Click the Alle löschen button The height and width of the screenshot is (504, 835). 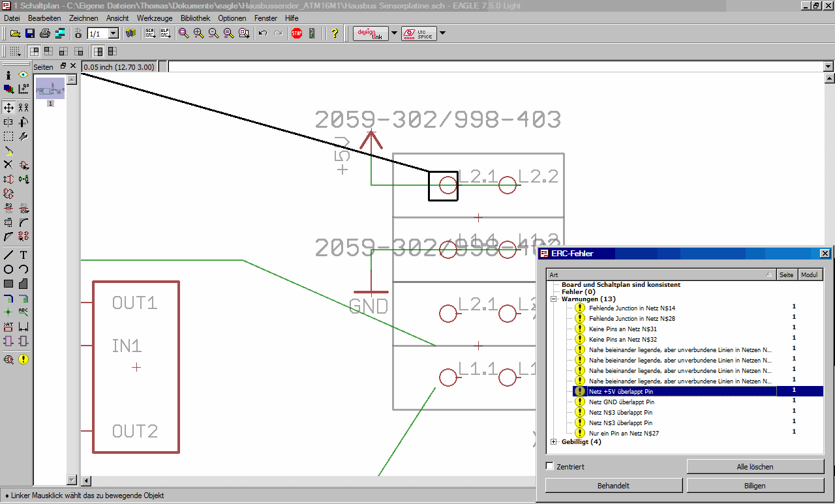click(x=755, y=467)
